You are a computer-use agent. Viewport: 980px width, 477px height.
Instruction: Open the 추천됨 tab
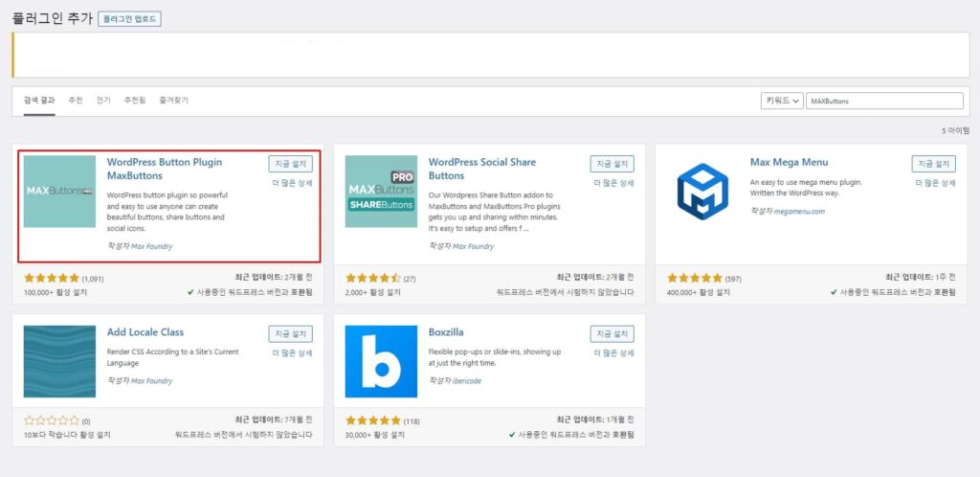[134, 100]
